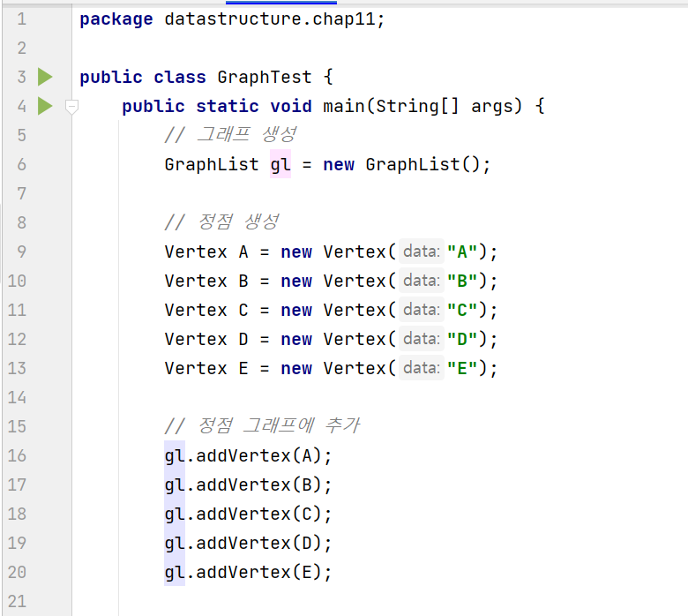This screenshot has height=616, width=688.
Task: Click line number 6 in the gutter
Action: 21,165
